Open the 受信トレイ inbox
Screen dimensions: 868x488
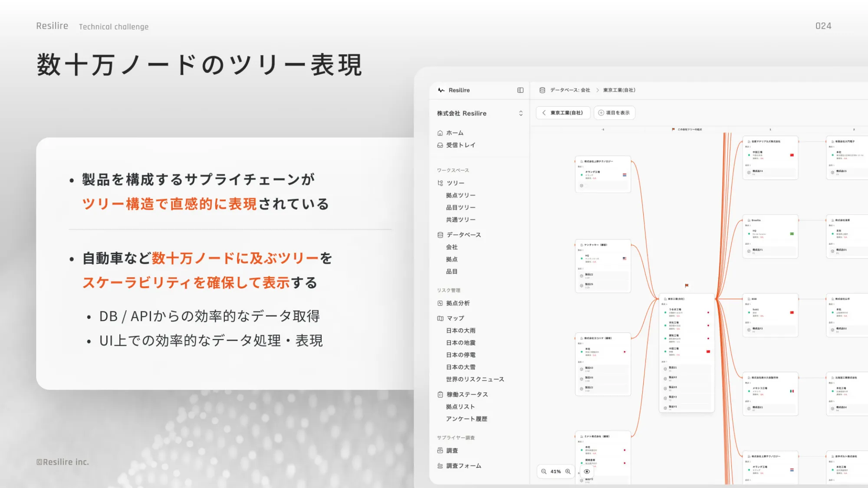[x=460, y=145]
